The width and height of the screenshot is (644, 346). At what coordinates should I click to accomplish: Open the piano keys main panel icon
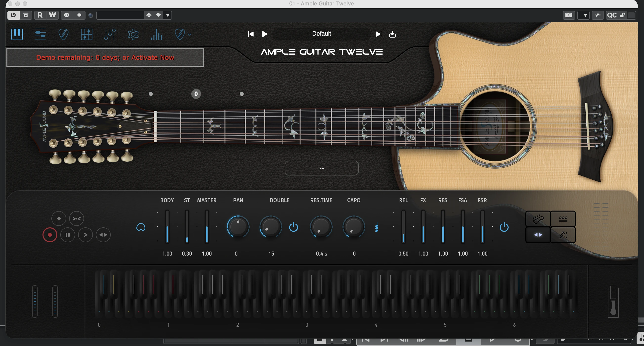(x=17, y=34)
